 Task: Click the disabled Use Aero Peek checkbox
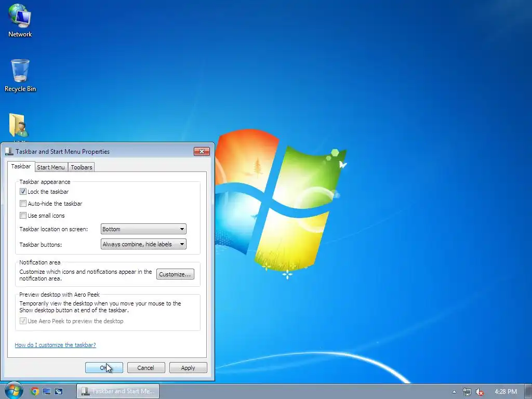(x=23, y=321)
